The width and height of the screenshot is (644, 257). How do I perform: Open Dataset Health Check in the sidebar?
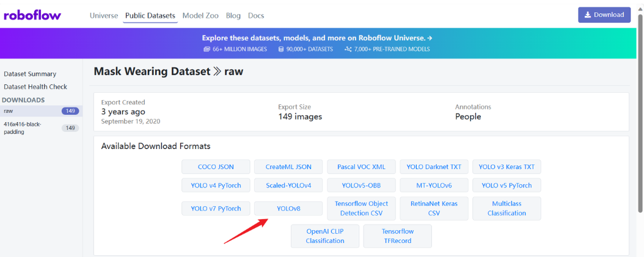(35, 87)
